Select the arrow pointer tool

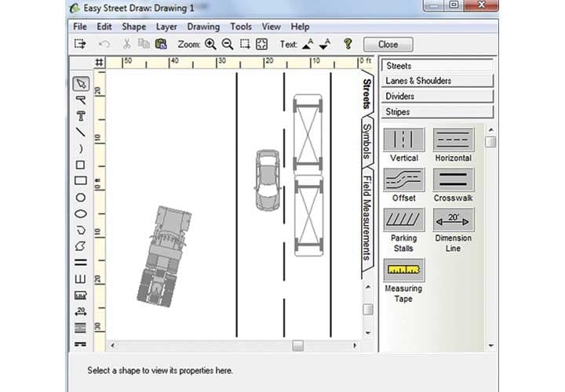click(x=80, y=84)
